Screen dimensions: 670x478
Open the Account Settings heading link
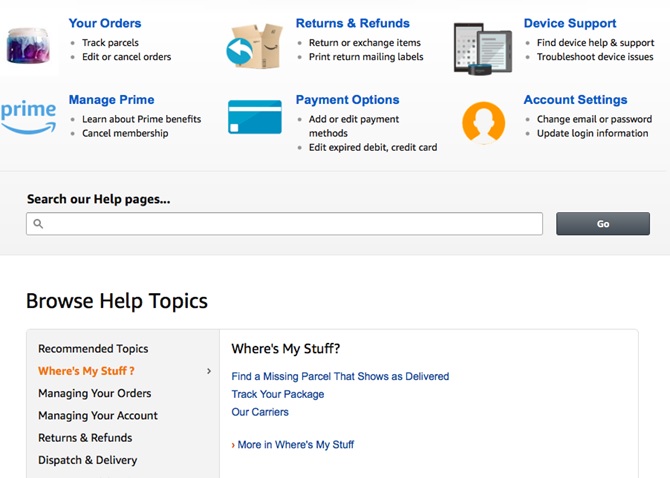pos(575,100)
